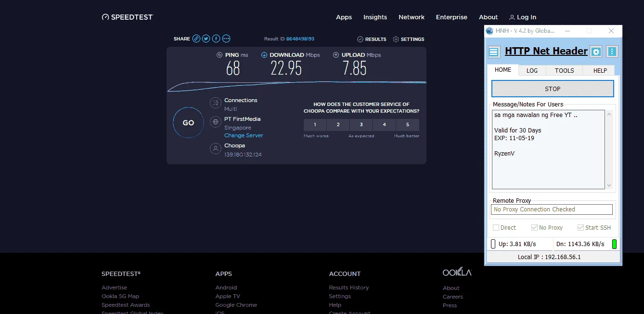The height and width of the screenshot is (314, 644).
Task: Click the upload arrow icon
Action: click(336, 55)
